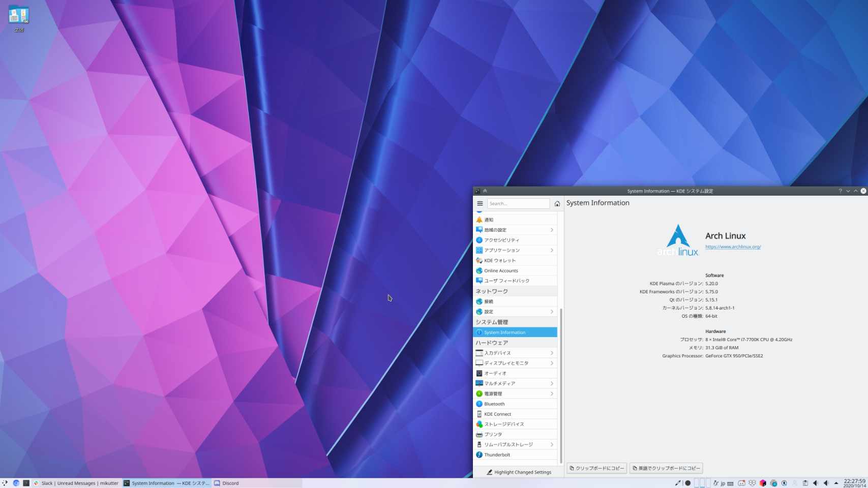Click the クリップボードにコピー button

pyautogui.click(x=597, y=468)
